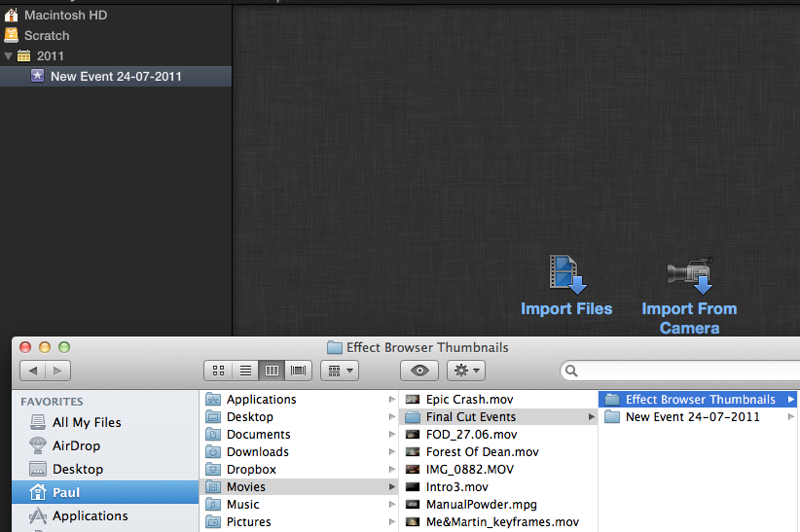Expand the Music folder column arrow
Viewport: 800px width, 532px height.
click(392, 505)
